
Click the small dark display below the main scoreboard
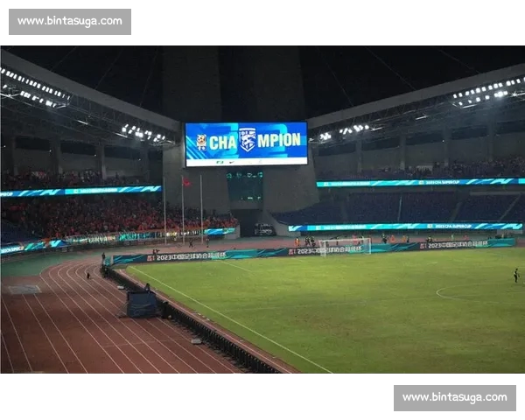coord(245,187)
